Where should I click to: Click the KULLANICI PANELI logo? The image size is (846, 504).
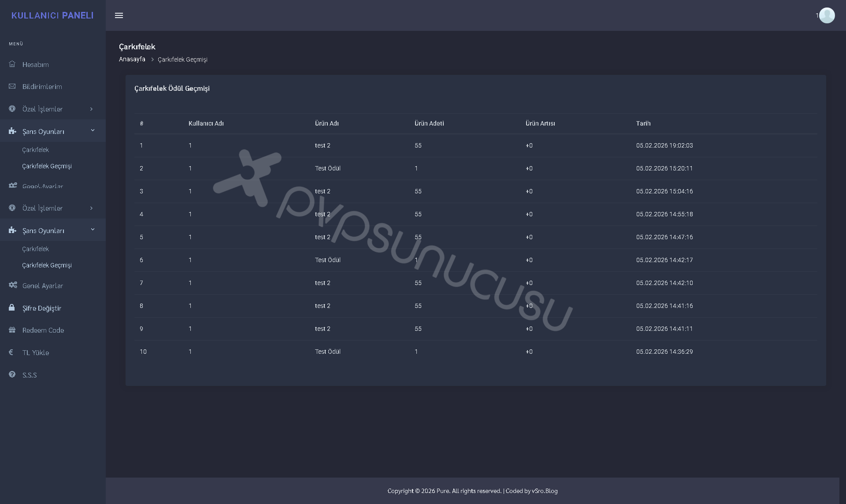[52, 15]
